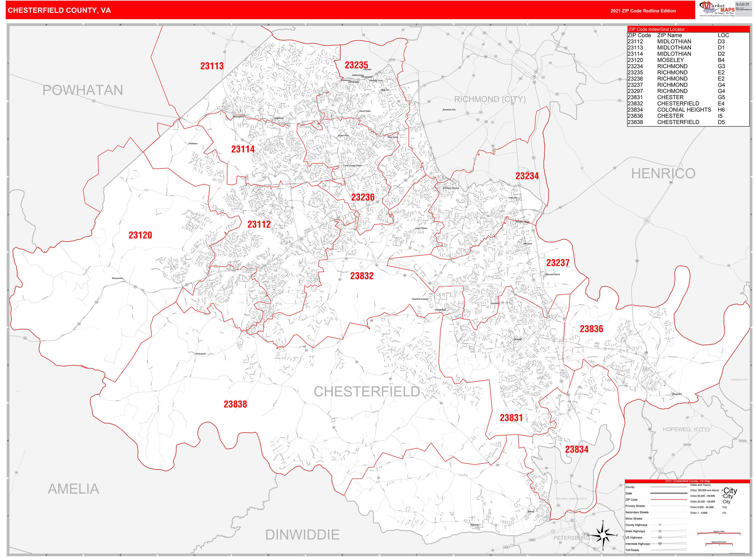Click the 23838 ZIP code label
Screen dimensions: 756x557
click(x=235, y=404)
